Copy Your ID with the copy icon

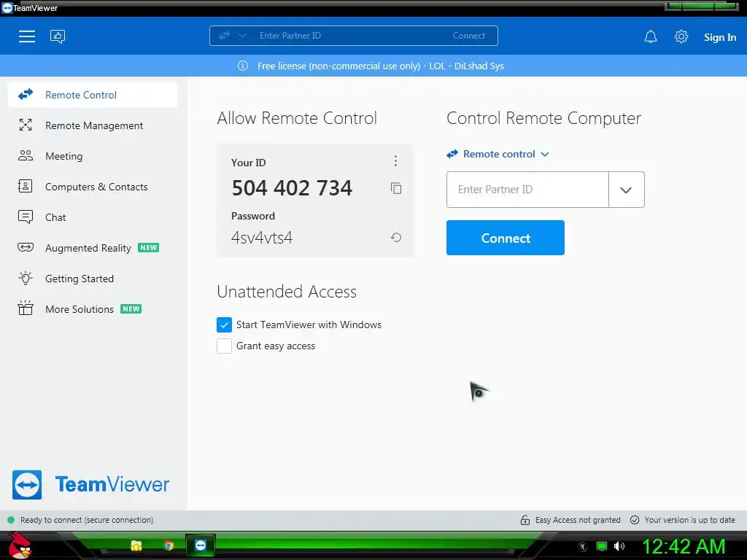[x=396, y=188]
